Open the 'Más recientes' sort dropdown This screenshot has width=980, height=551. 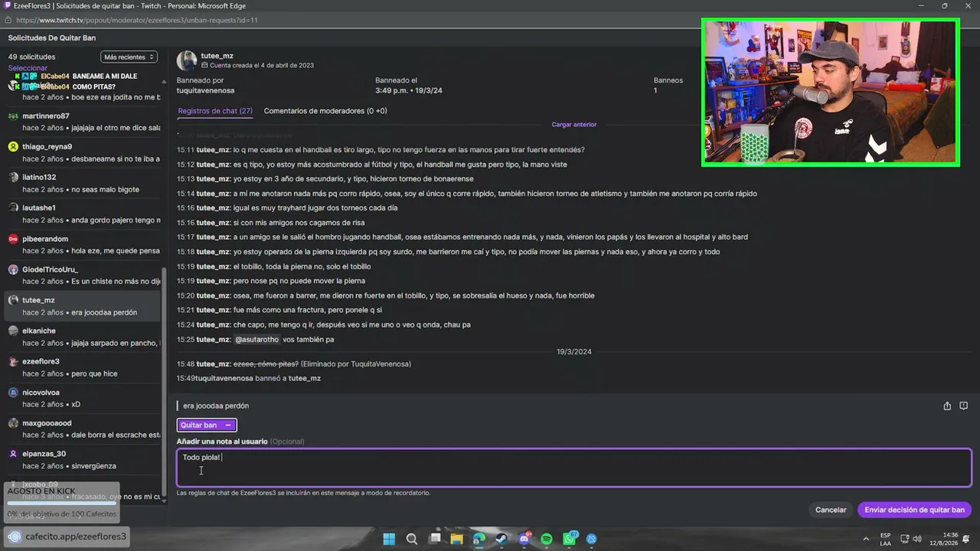pos(129,57)
